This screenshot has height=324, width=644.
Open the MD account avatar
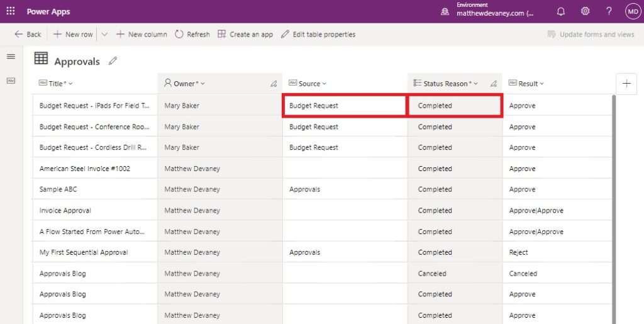point(633,11)
